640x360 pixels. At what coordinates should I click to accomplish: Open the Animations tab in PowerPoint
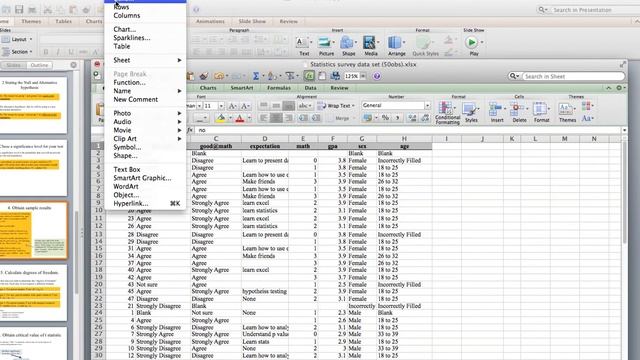(210, 21)
